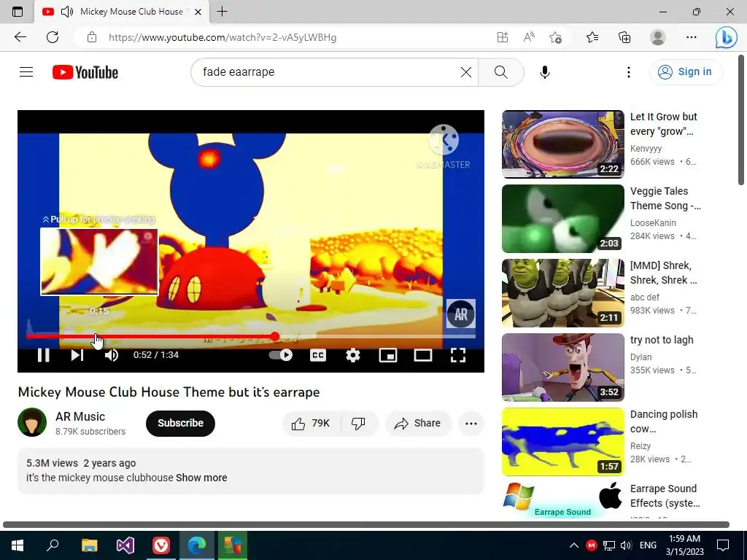Click the red progress bar scrubber
The width and height of the screenshot is (747, 560).
[275, 337]
